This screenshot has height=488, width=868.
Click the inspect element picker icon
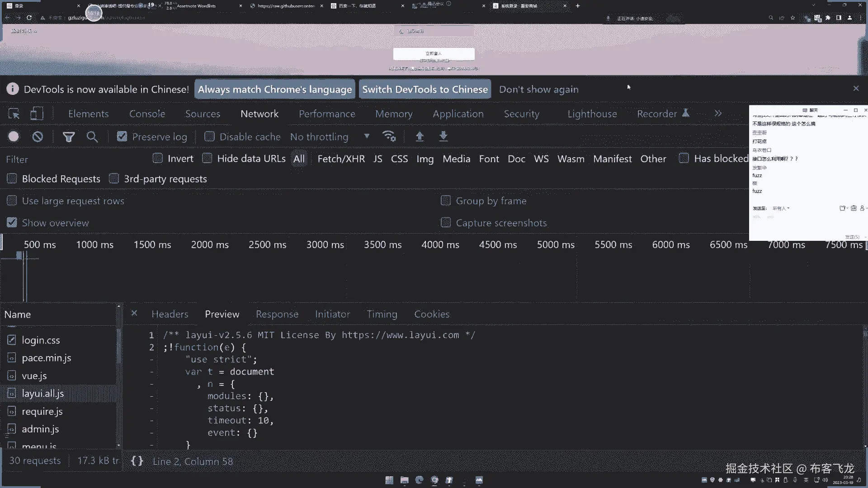(x=14, y=114)
